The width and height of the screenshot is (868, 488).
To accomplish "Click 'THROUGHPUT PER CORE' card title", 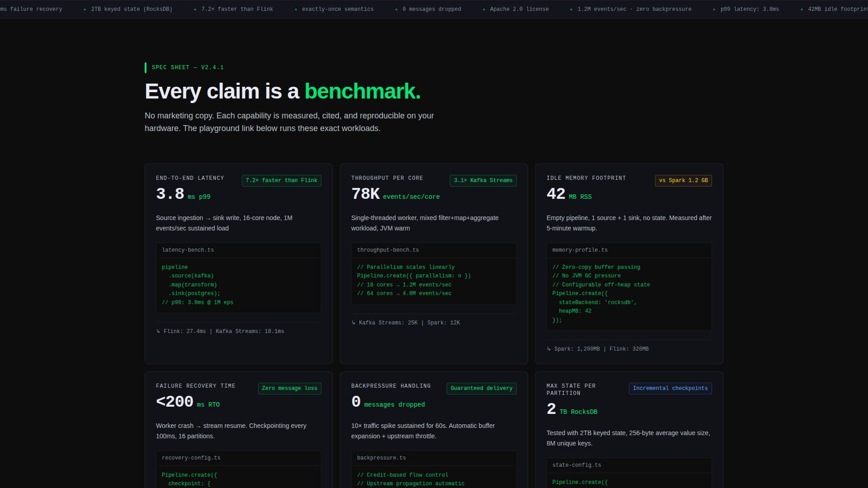I will (x=387, y=178).
